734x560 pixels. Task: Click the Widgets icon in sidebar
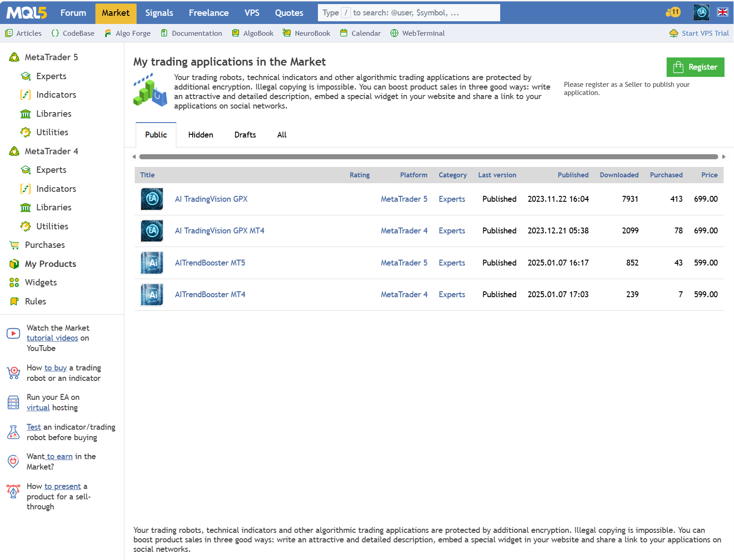pyautogui.click(x=14, y=282)
